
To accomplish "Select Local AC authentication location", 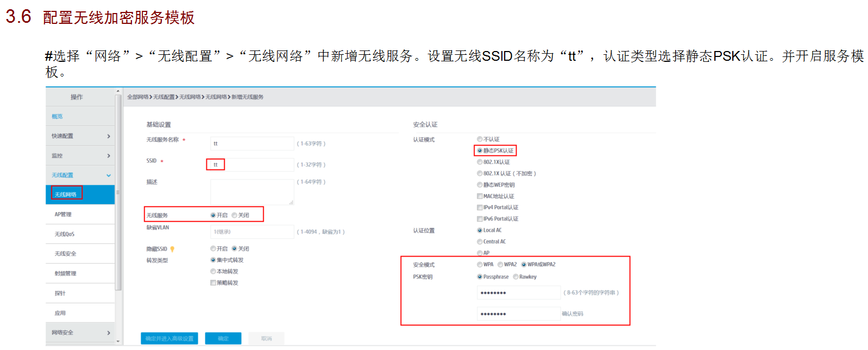I will click(480, 230).
